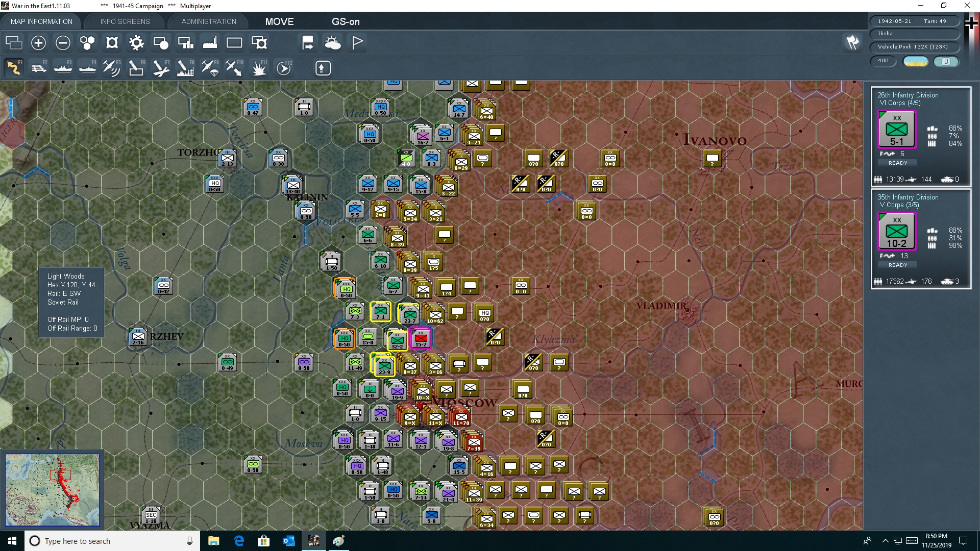Select the F2 rail move mode

pos(38,68)
